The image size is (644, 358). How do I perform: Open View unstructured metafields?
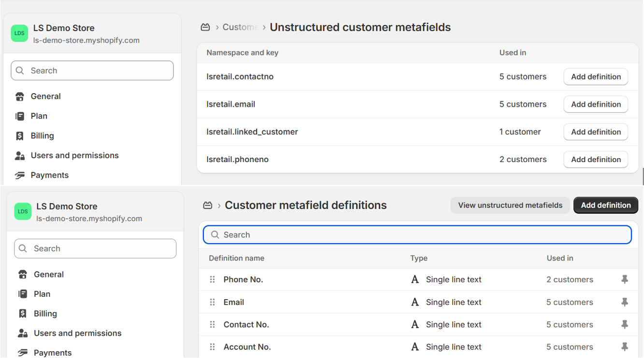tap(510, 205)
